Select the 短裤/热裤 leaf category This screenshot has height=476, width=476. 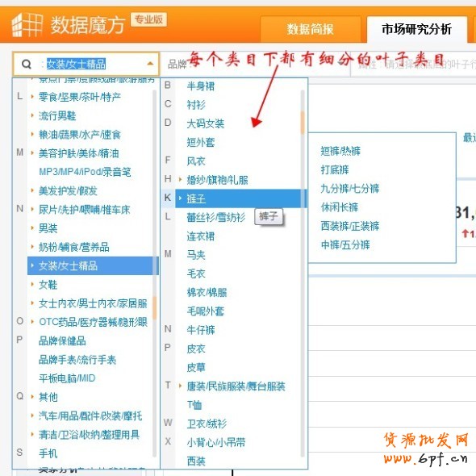340,151
